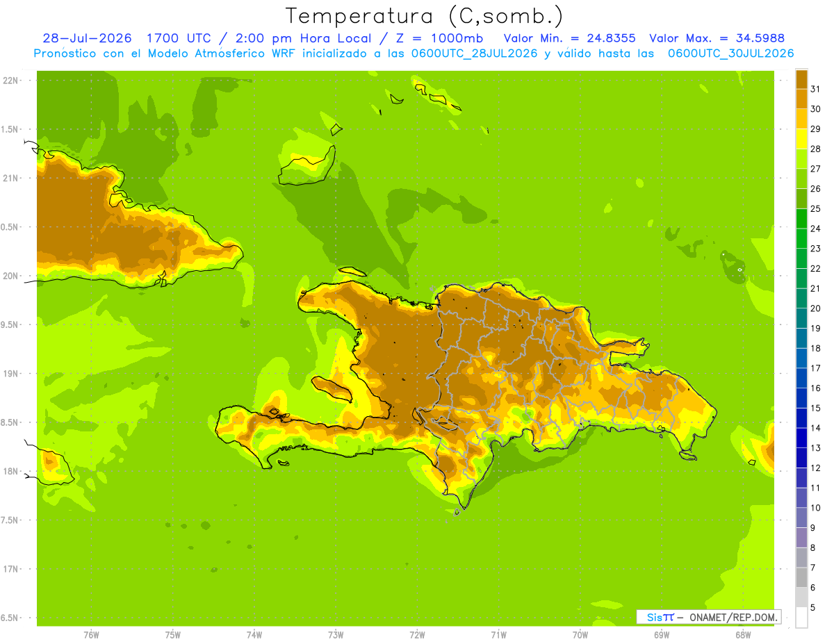This screenshot has width=834, height=644.
Task: Click the blue legend swatch between 14 and 15
Action: (x=801, y=418)
